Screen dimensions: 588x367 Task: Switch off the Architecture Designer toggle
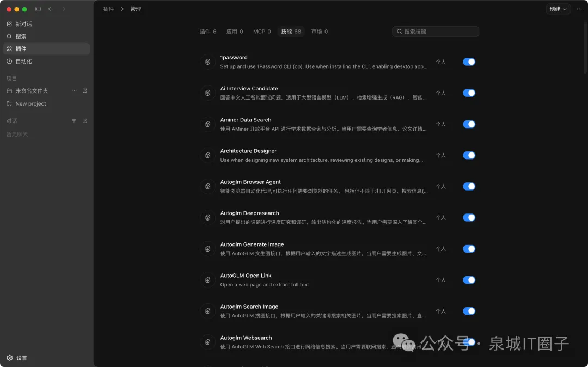[x=469, y=155]
